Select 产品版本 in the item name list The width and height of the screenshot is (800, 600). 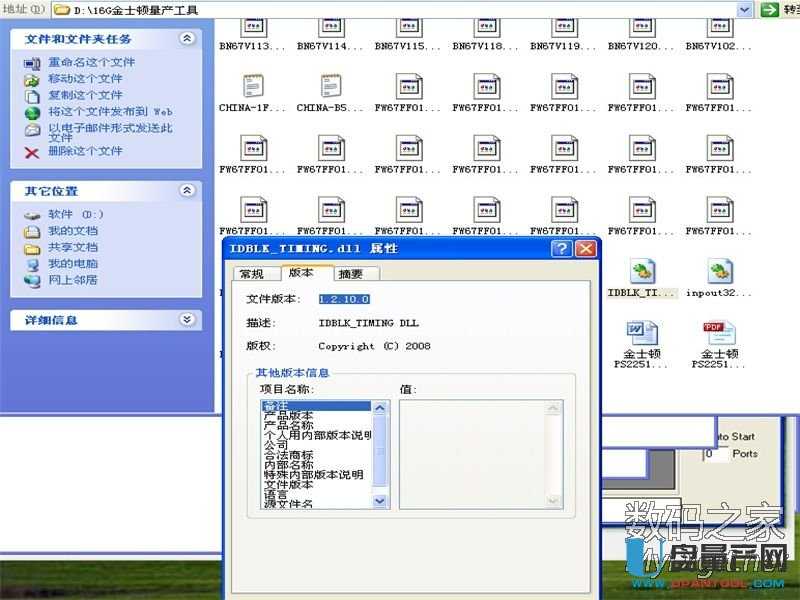pos(288,416)
